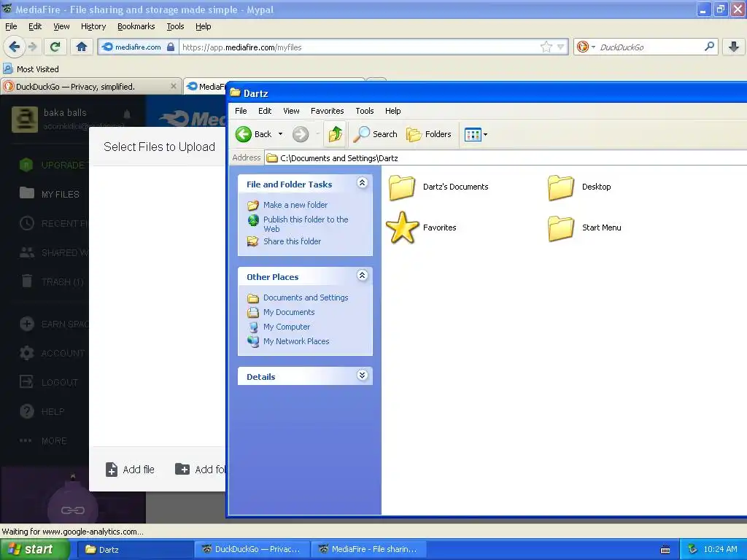Open File menu in Dartz window

coord(241,111)
